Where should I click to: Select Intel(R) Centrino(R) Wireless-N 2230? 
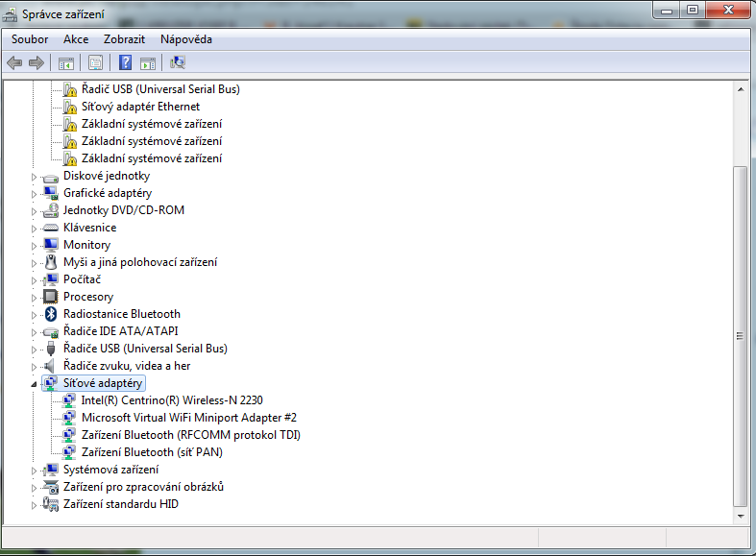172,400
